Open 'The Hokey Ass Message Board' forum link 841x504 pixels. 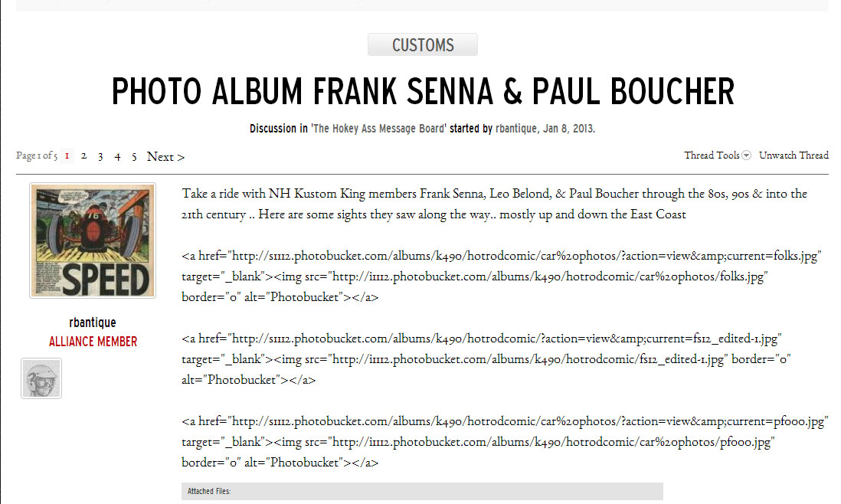(x=378, y=129)
